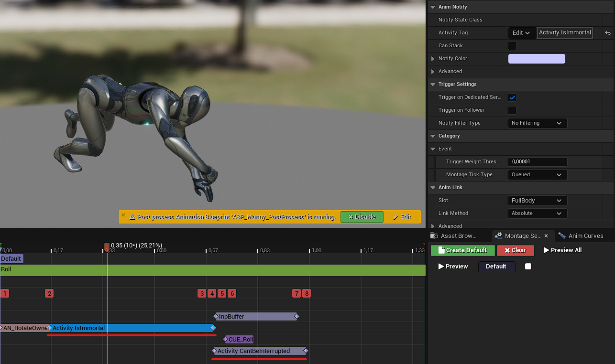Viewport: 615px width, 364px height.
Task: Select the CUE_Roll notify in timeline
Action: 240,340
